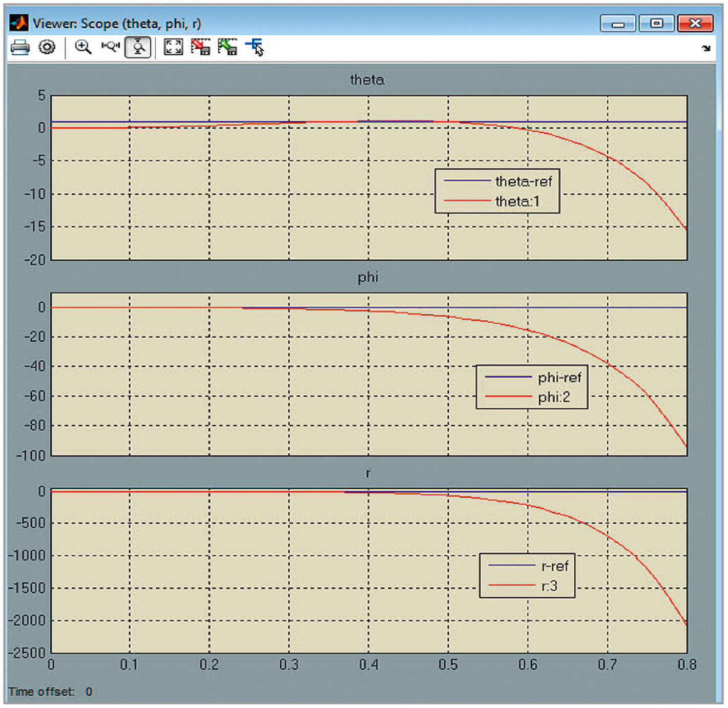The width and height of the screenshot is (728, 708).
Task: Click the red phi:2 line sample in the legend
Action: click(x=508, y=397)
